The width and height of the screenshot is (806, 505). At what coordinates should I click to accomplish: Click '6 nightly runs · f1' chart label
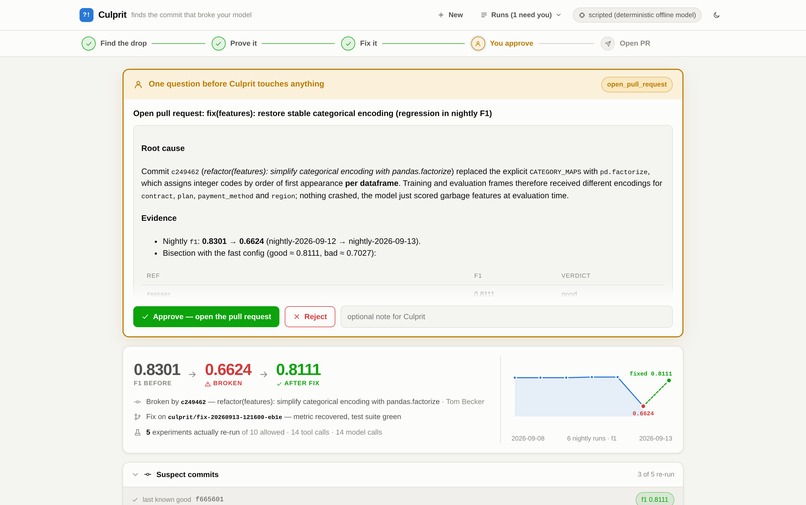pyautogui.click(x=591, y=439)
